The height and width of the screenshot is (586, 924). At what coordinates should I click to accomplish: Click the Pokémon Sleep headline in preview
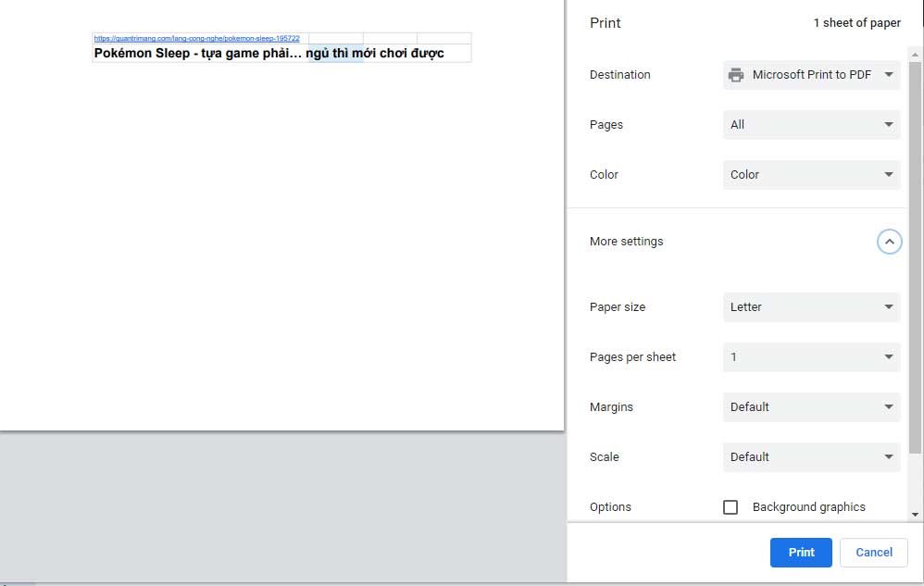tap(268, 53)
